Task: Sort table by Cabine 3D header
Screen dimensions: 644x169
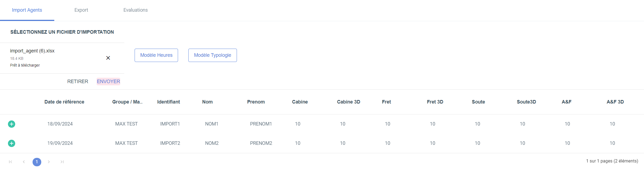Action: [348, 102]
